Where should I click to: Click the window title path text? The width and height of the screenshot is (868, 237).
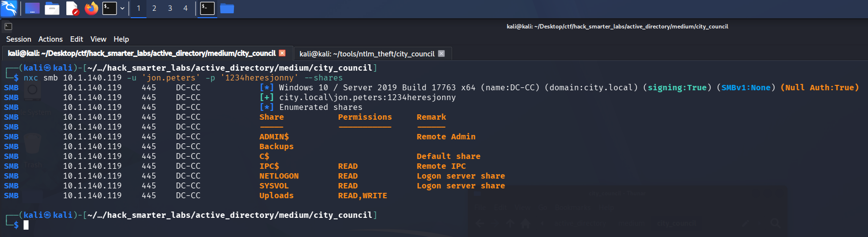(x=617, y=26)
